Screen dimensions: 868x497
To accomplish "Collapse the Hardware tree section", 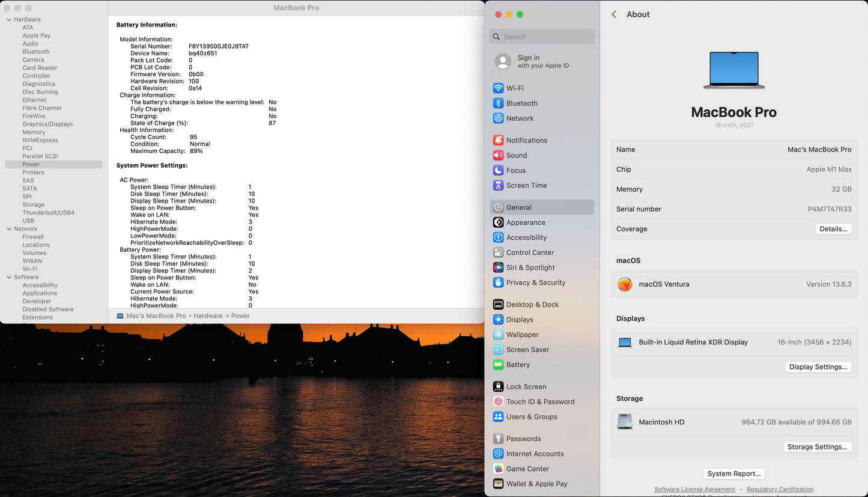I will pos(9,20).
